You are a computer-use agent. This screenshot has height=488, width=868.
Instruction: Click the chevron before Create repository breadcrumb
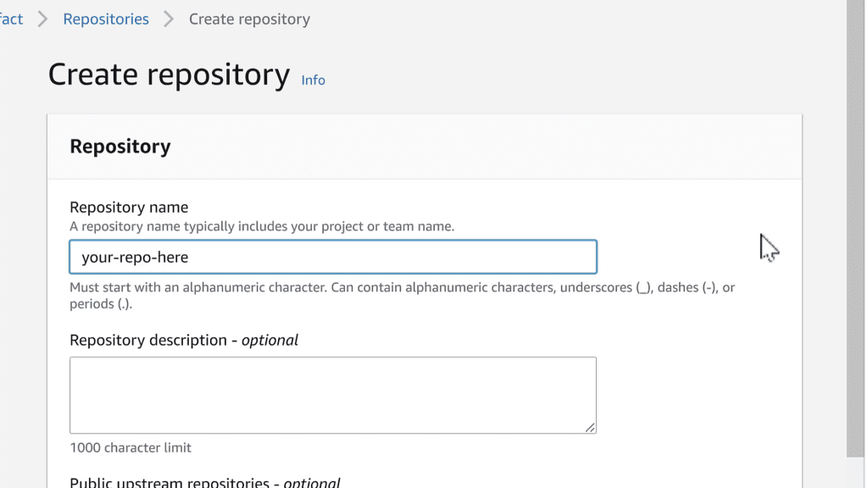tap(169, 19)
